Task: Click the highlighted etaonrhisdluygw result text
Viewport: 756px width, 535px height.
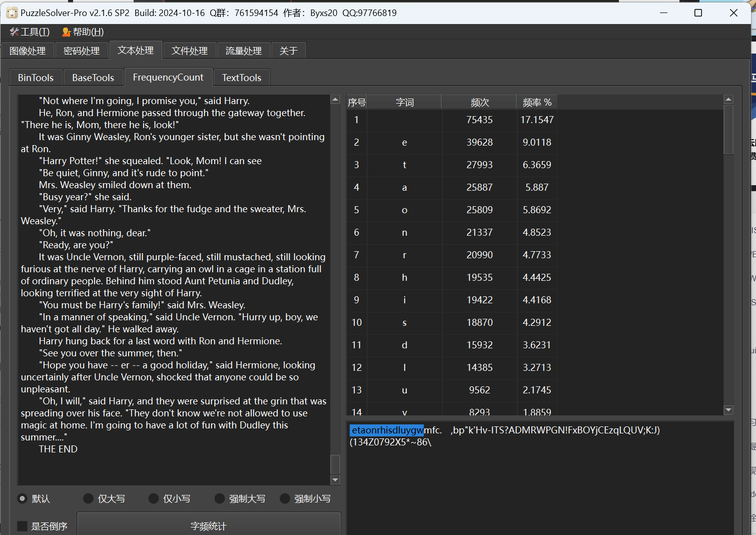Action: [x=387, y=430]
